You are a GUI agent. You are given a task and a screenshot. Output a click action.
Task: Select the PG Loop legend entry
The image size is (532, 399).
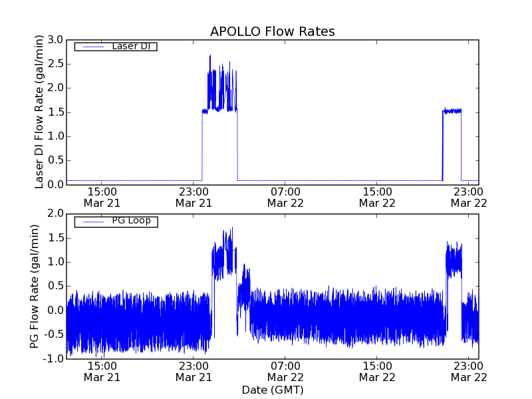click(115, 221)
